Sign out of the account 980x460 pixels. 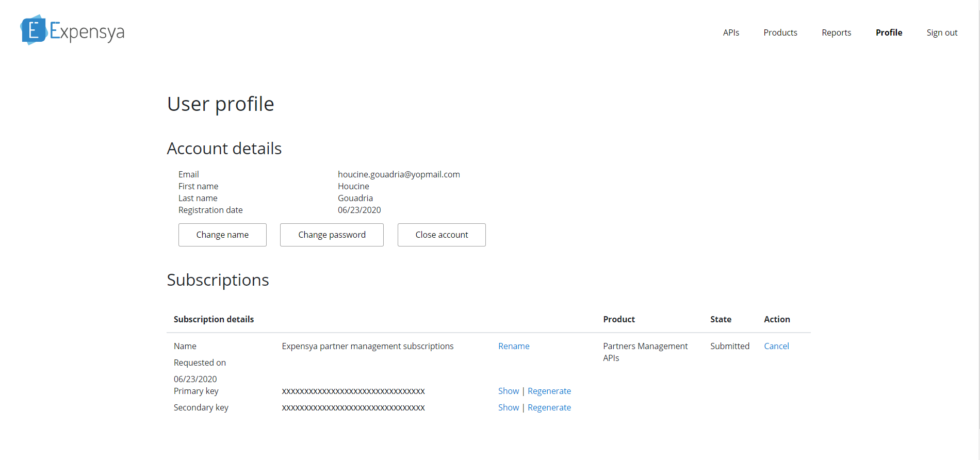[942, 32]
